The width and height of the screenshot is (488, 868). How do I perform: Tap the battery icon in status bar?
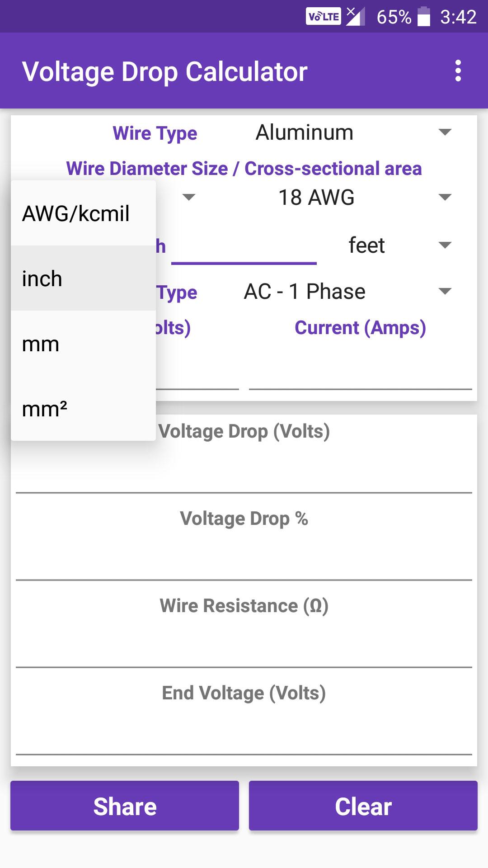tap(423, 17)
